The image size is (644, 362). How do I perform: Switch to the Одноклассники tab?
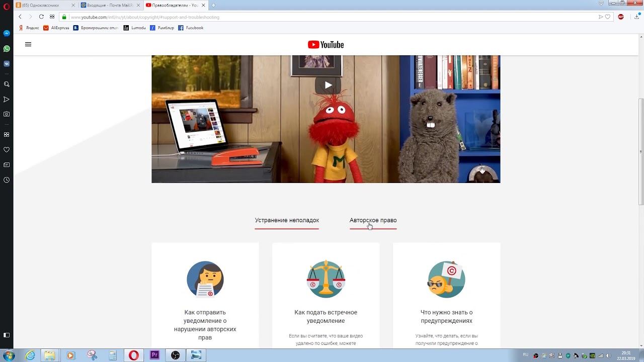[x=46, y=5]
